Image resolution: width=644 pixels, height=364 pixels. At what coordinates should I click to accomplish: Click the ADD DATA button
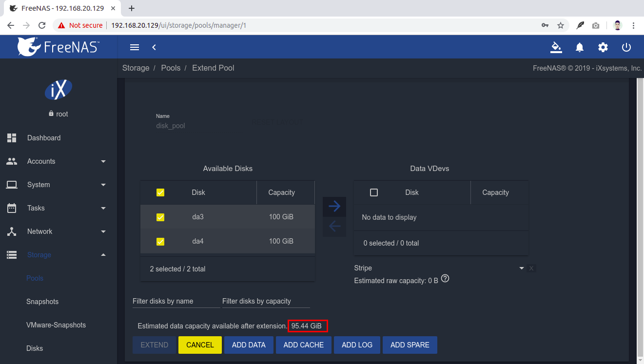pyautogui.click(x=249, y=345)
